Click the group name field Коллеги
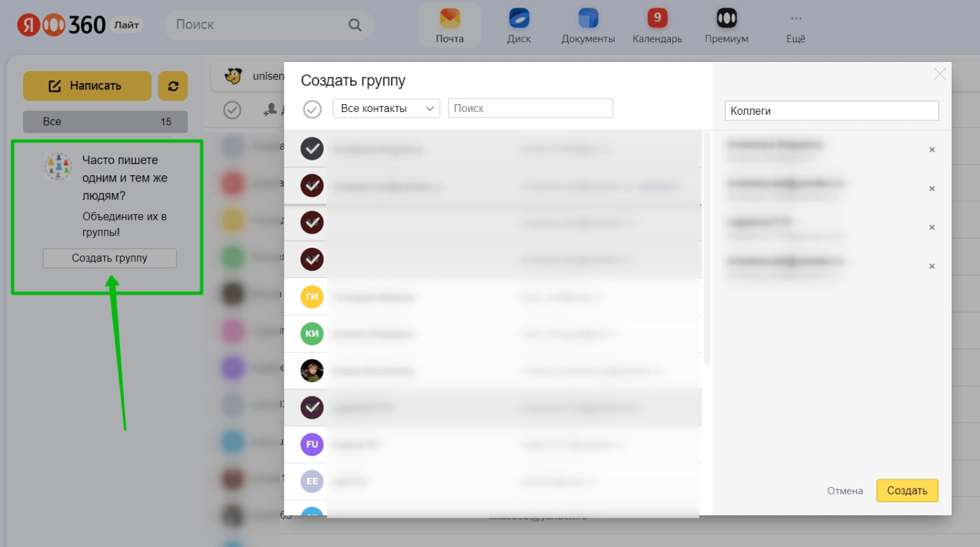980x547 pixels. coord(831,111)
